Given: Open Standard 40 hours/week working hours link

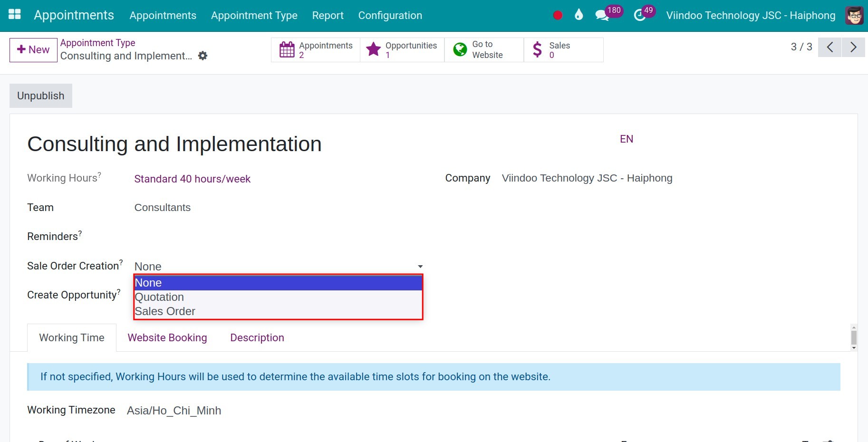Looking at the screenshot, I should coord(192,179).
